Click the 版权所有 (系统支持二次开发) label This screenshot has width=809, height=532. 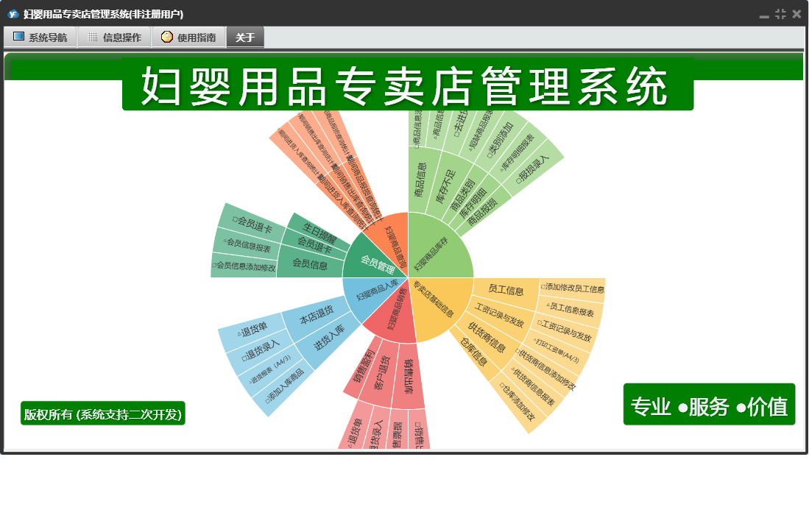102,414
